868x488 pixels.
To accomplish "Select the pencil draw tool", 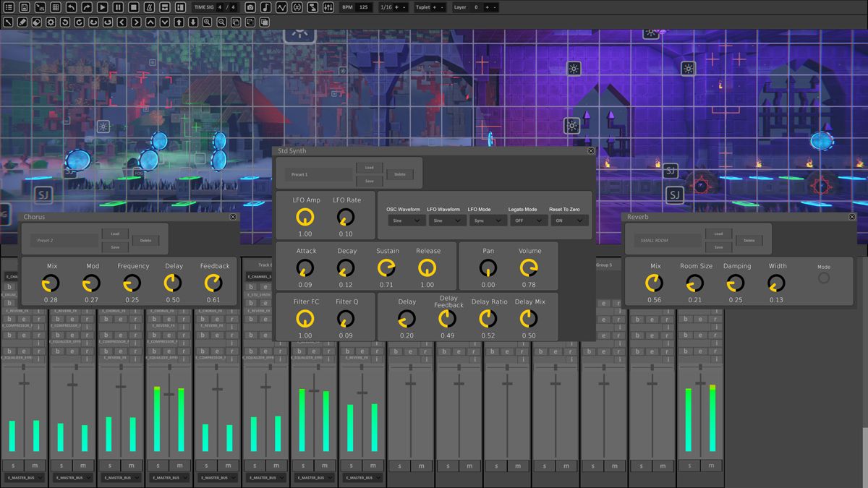I will coord(22,22).
